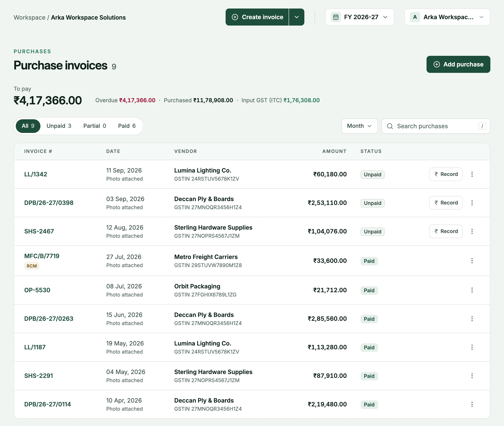The width and height of the screenshot is (504, 426).
Task: Open more options for invoice SHS-2467
Action: tap(472, 231)
